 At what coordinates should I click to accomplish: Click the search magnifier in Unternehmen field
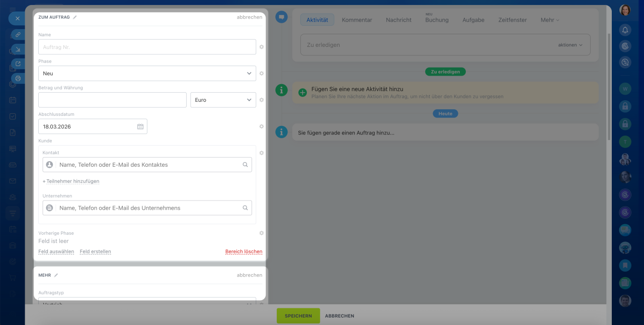[246, 208]
